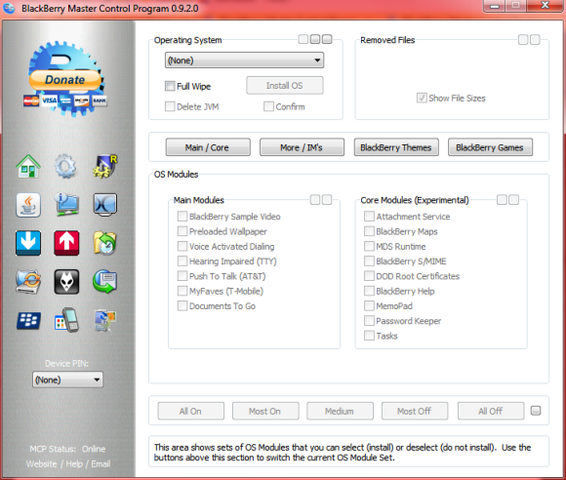Click first small square beside Core Modules
Screen dimensions: 566x480
pos(502,200)
